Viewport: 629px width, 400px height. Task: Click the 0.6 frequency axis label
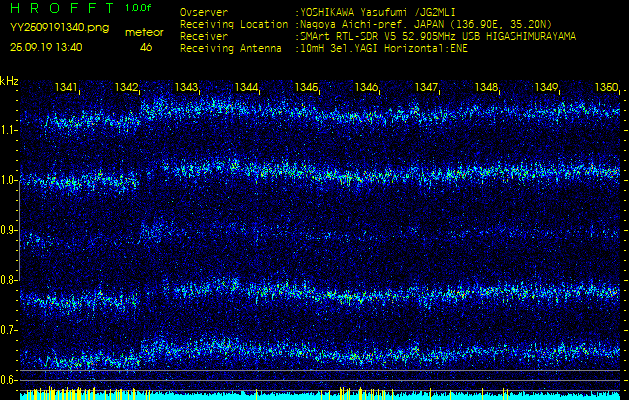click(x=9, y=380)
